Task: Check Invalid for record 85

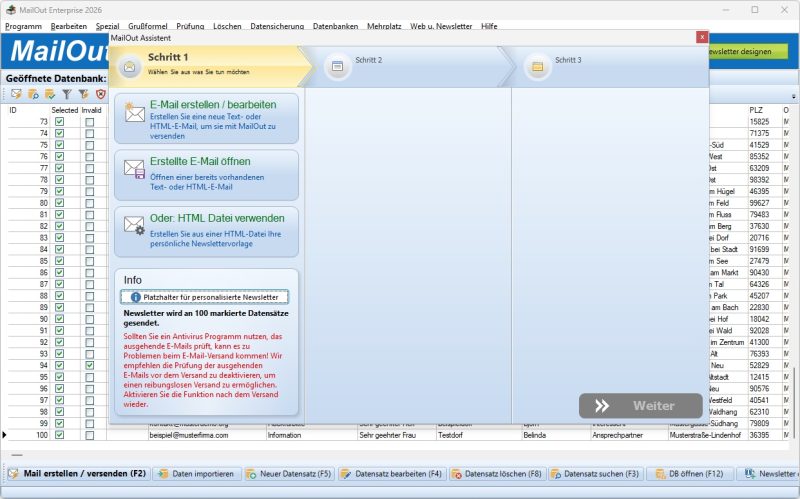Action: click(90, 261)
